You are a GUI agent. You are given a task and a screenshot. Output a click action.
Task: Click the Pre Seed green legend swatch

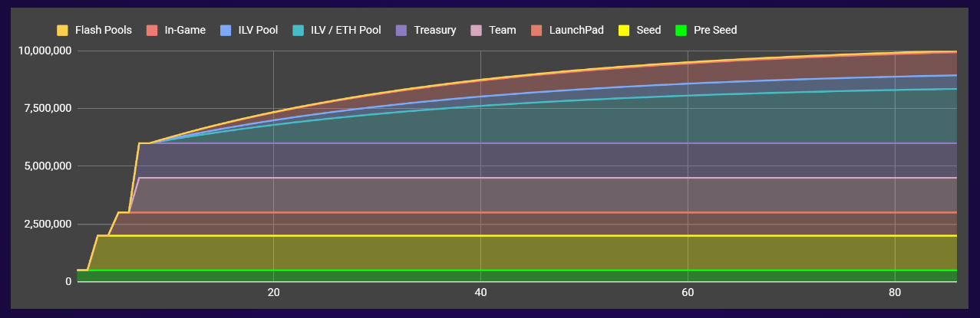click(x=681, y=30)
